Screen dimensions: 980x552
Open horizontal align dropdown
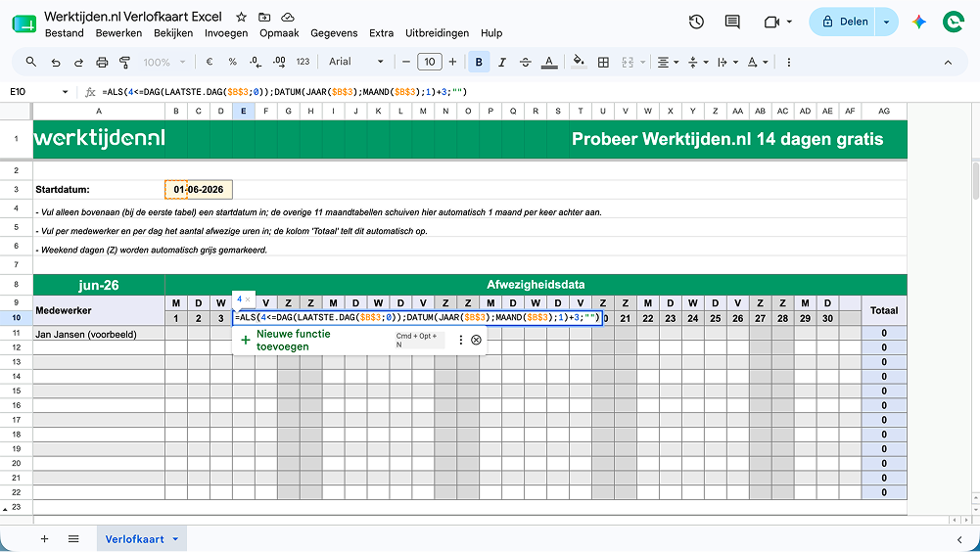coord(668,62)
